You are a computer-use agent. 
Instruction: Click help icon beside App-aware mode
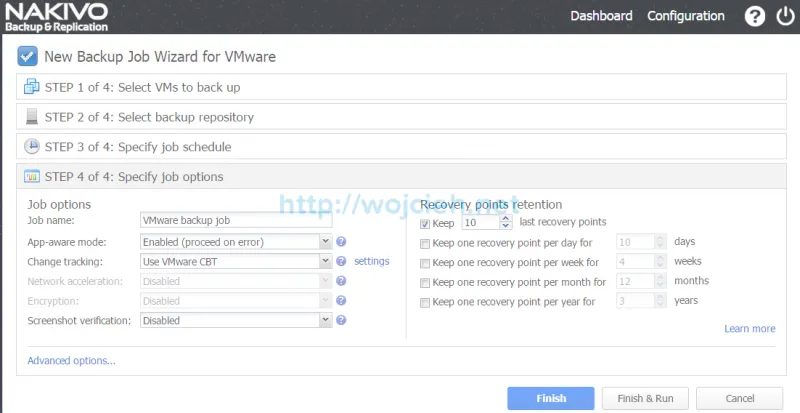[x=341, y=241]
